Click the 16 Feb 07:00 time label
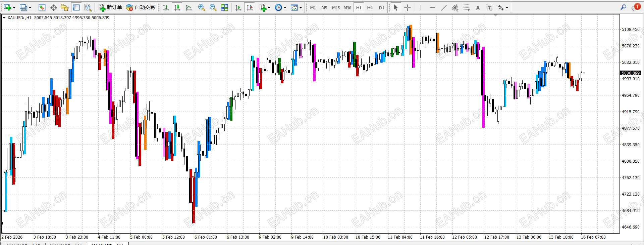The image size is (644, 245). (x=593, y=237)
